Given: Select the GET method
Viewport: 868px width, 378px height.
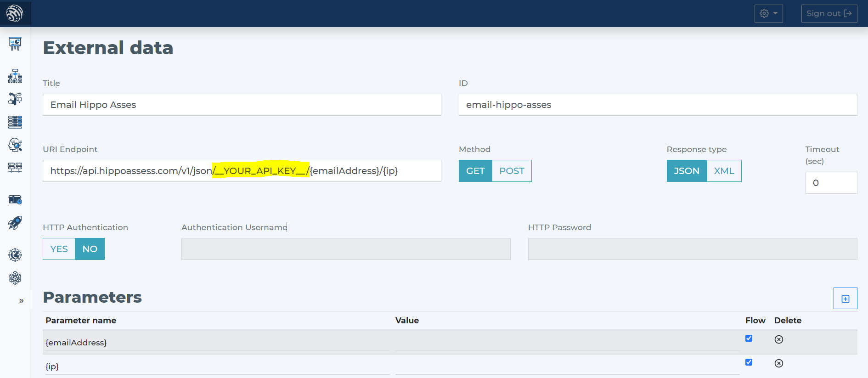Looking at the screenshot, I should click(x=475, y=171).
